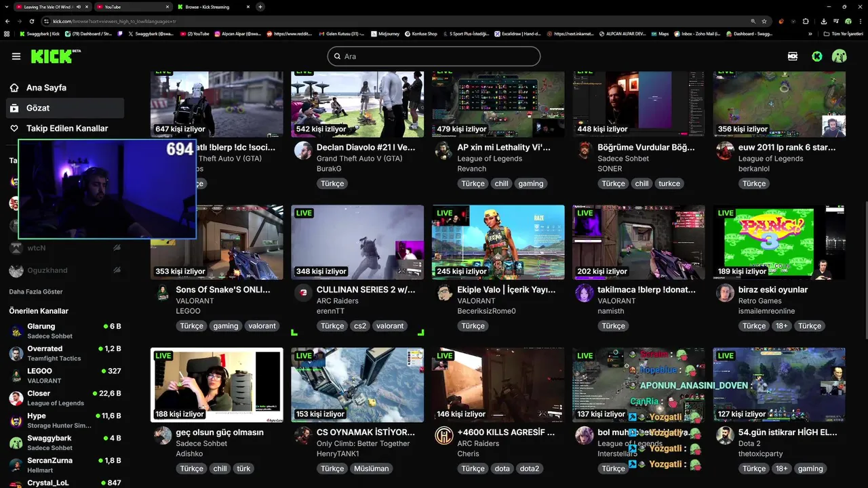Click Retro Games category link

pyautogui.click(x=759, y=301)
